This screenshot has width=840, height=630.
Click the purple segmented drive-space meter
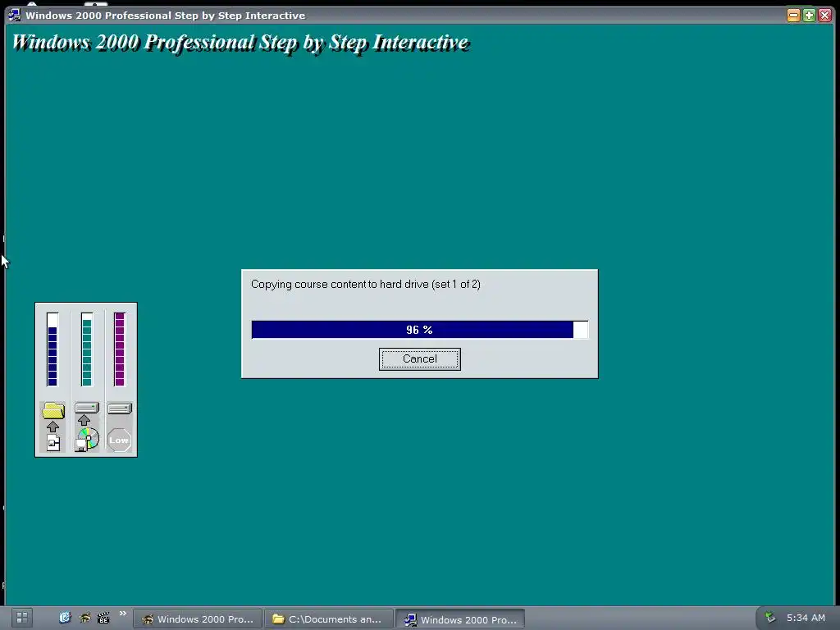(120, 349)
